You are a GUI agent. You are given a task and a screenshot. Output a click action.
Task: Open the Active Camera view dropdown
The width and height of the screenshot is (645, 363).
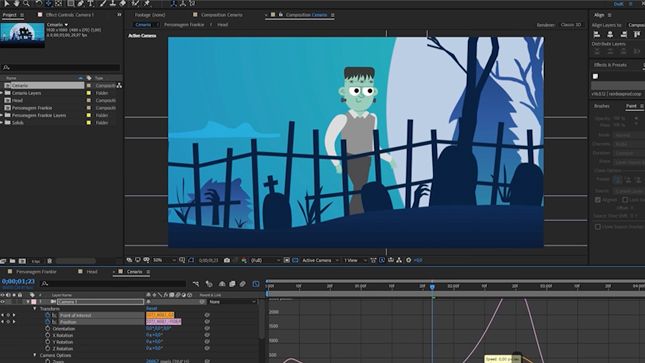click(320, 260)
